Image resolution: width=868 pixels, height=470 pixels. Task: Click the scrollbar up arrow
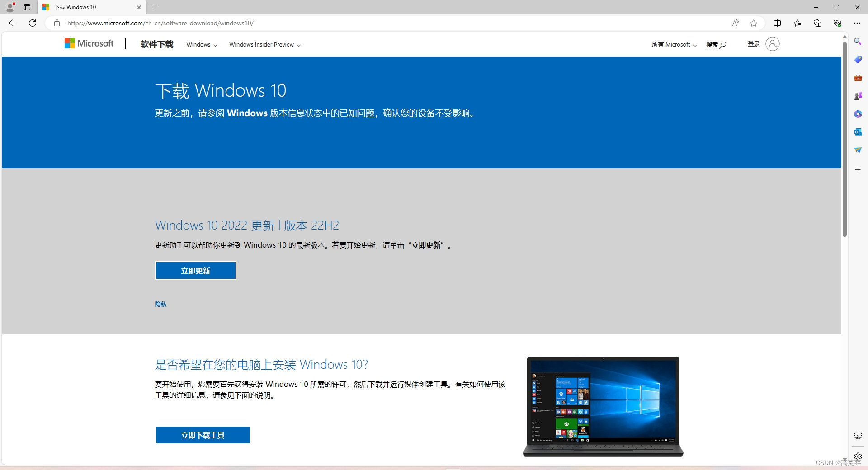[844, 37]
